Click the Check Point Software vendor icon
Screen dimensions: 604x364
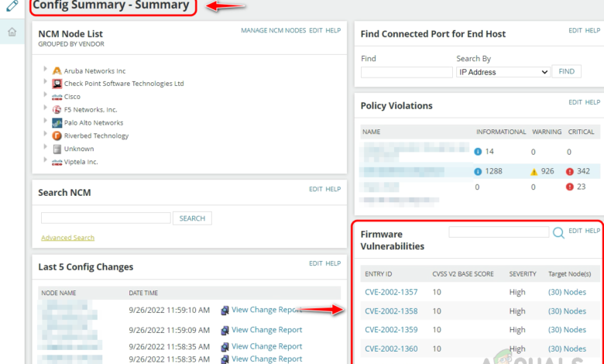57,84
